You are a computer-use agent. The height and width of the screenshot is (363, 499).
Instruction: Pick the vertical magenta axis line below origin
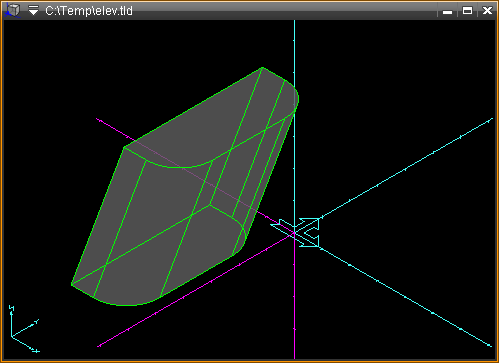click(294, 297)
